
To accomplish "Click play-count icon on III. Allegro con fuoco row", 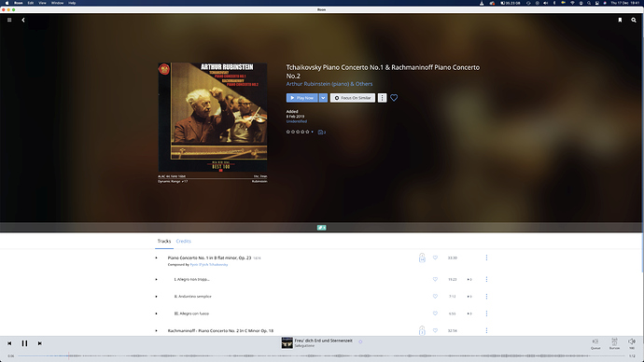I will click(x=469, y=313).
